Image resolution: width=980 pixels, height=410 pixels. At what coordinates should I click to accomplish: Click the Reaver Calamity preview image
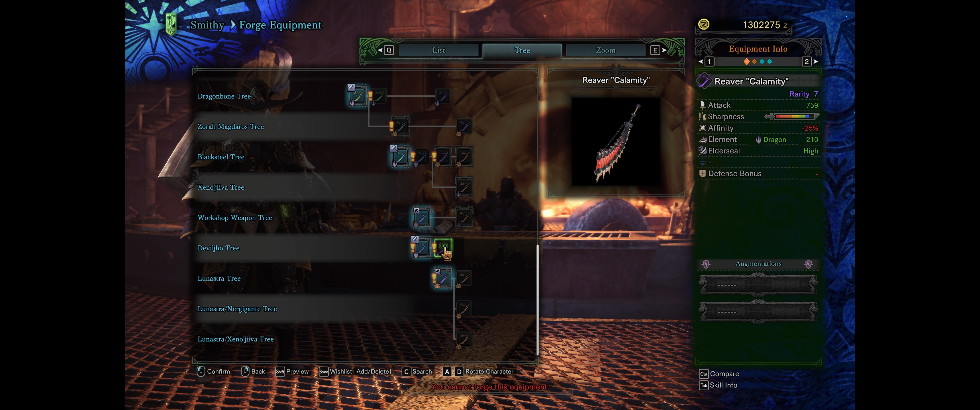[616, 142]
